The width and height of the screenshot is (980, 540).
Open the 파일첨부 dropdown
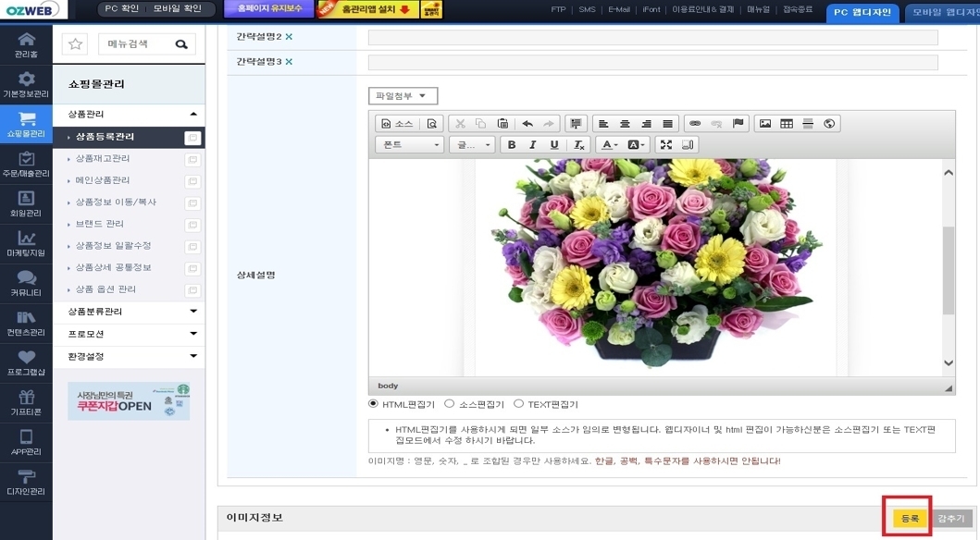coord(403,96)
